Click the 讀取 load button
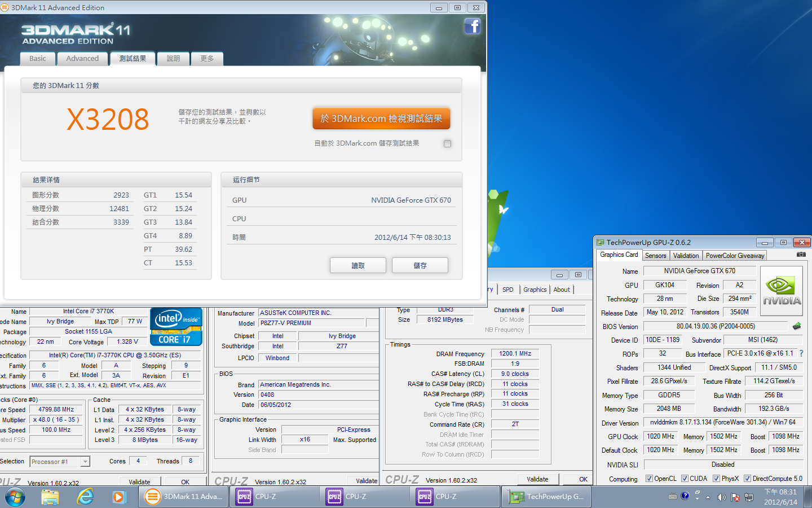Screen dimensions: 812x508 coord(358,265)
